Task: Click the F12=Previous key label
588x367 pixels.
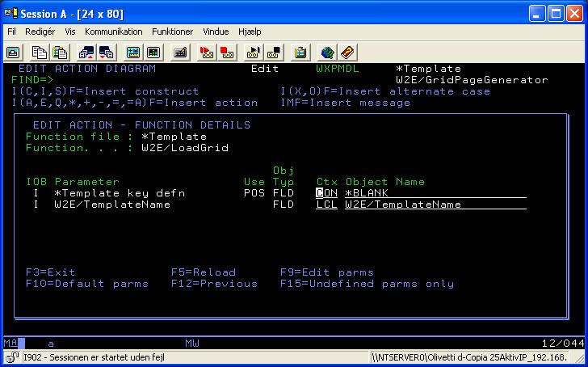Action: click(x=215, y=284)
